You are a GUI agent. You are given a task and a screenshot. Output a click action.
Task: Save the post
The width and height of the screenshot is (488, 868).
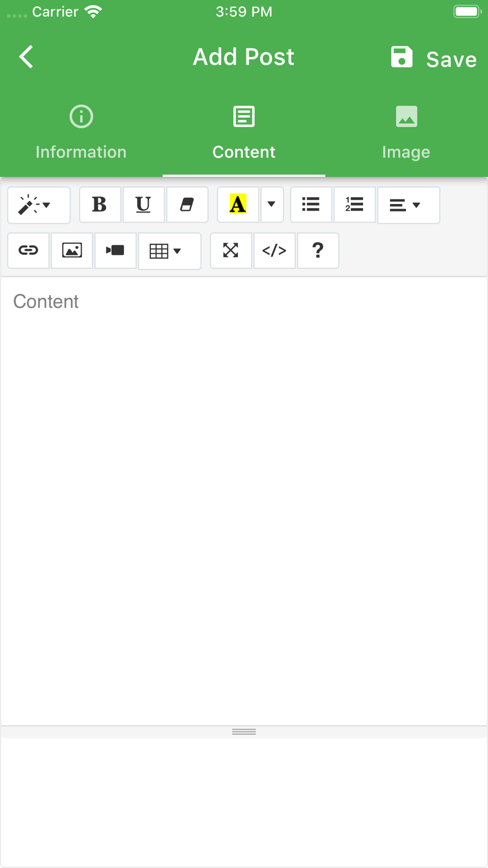click(433, 58)
